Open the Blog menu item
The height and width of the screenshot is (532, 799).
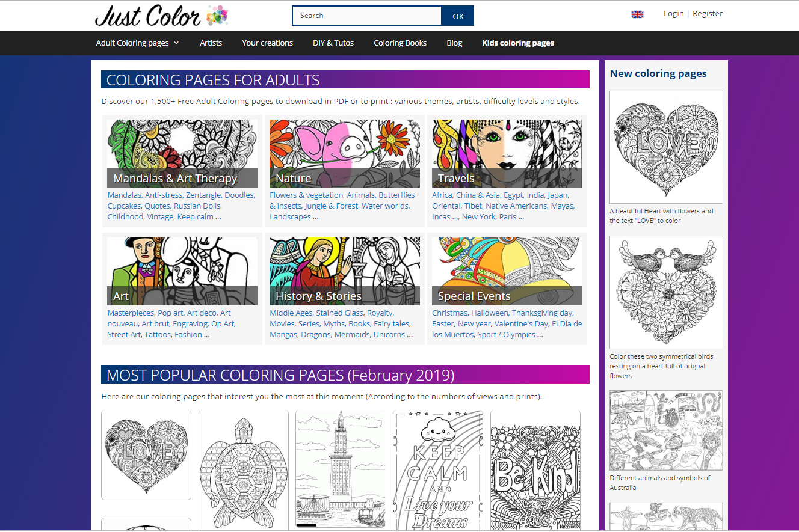point(454,43)
